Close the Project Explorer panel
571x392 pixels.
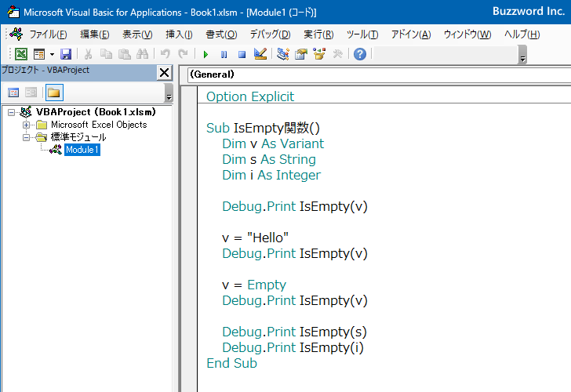coord(164,73)
